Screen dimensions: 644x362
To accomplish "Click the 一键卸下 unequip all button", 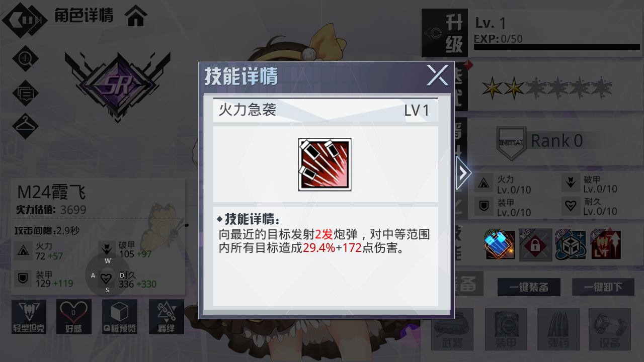I will (x=603, y=287).
